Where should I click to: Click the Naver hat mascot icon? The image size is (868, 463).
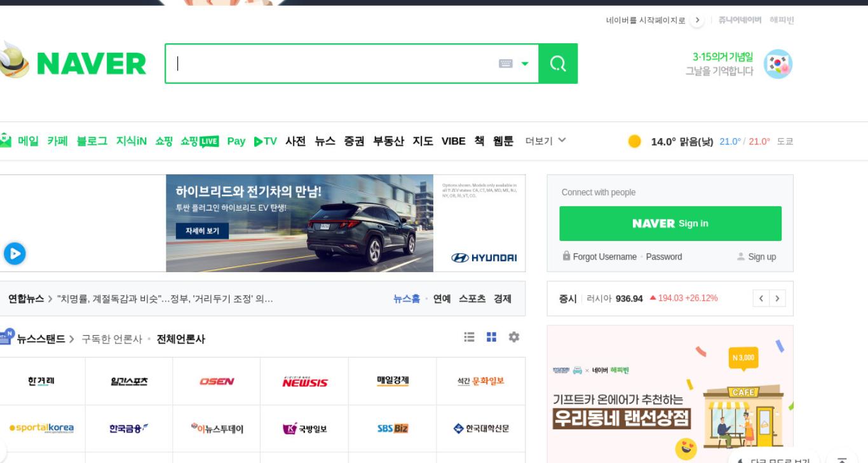pyautogui.click(x=14, y=60)
